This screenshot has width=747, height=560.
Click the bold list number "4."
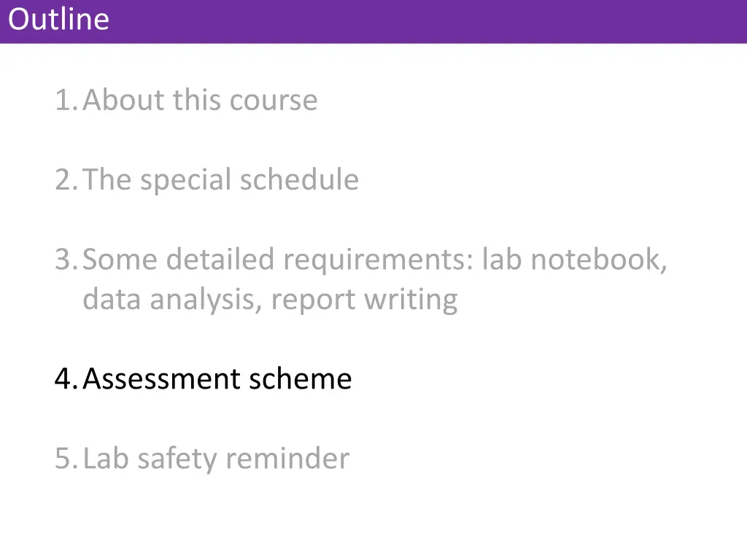[x=66, y=379]
